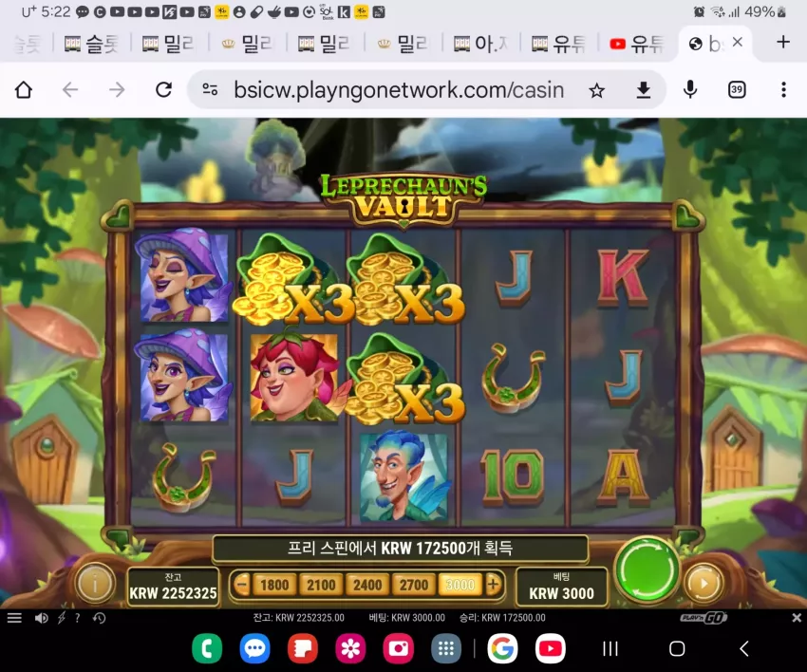Tap the Android home square button
Screen dimensions: 807x672
pos(677,649)
